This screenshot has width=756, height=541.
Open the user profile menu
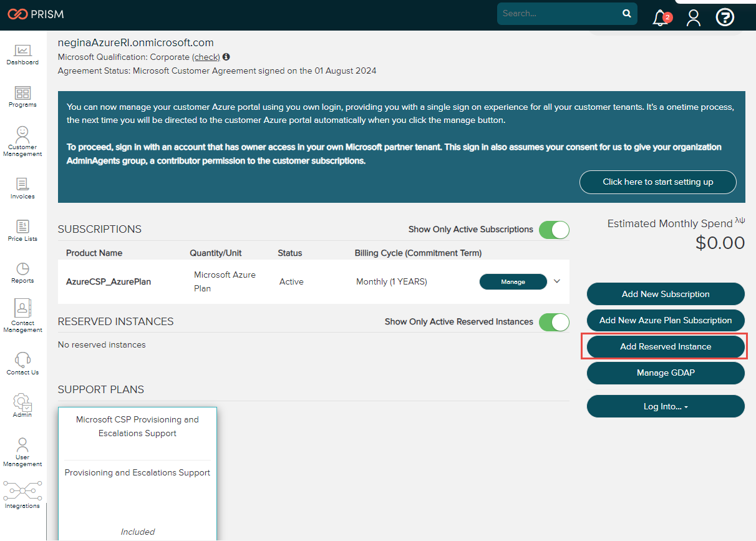click(x=693, y=17)
